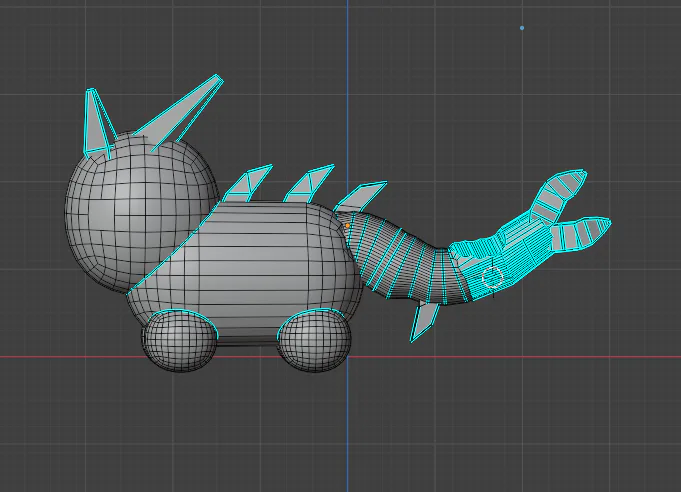Image resolution: width=681 pixels, height=492 pixels.
Task: Click the front foot sphere below the head
Action: tap(180, 340)
